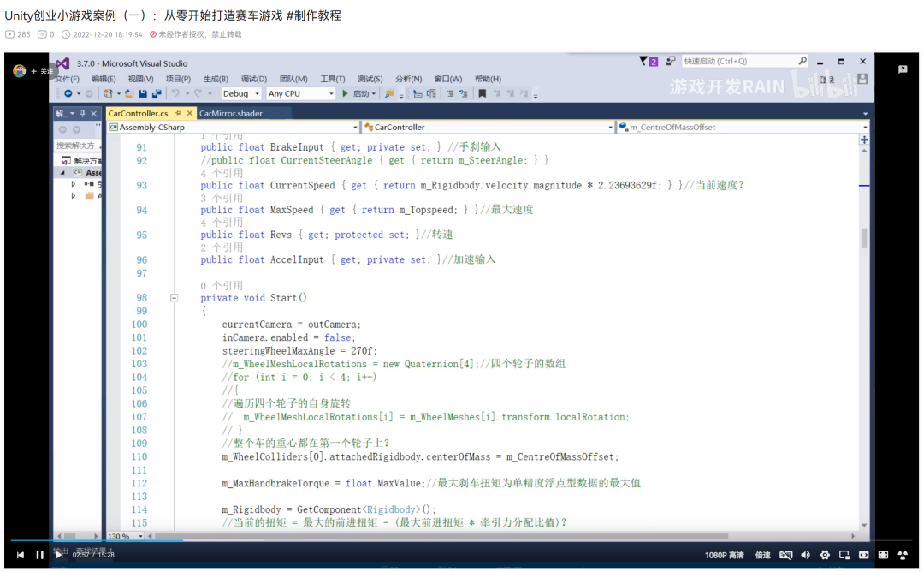
Task: Open the Any CPU platform dropdown
Action: pyautogui.click(x=301, y=93)
